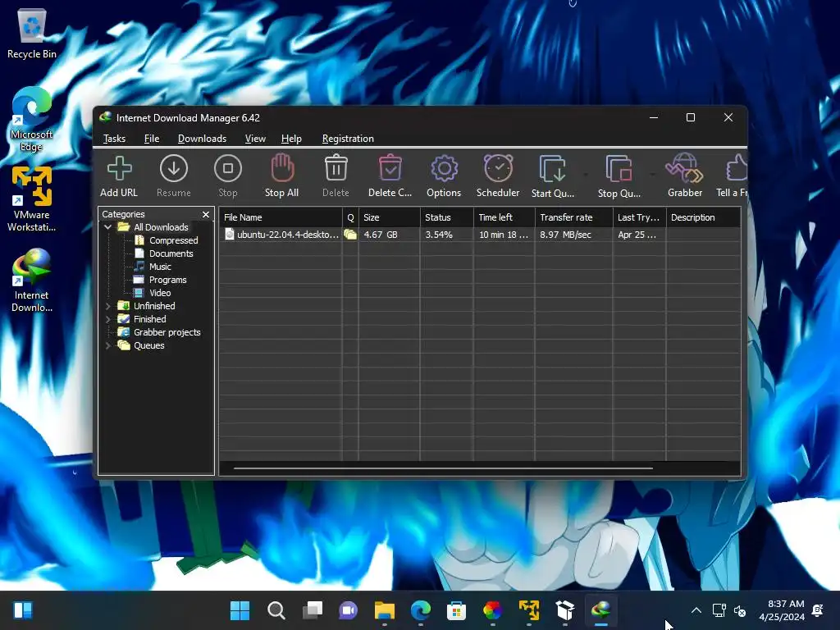Viewport: 840px width, 630px height.
Task: Select the Microsoft Edge desktop shortcut
Action: [x=32, y=119]
